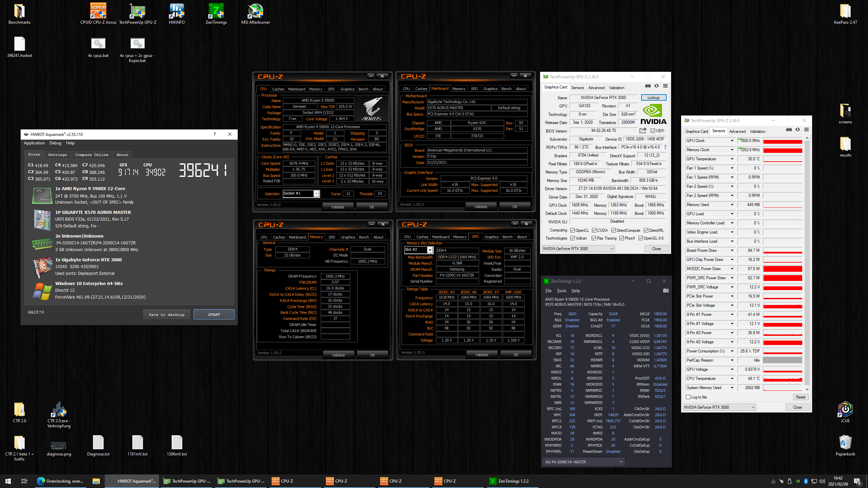Open KeePass-2.47 desktop folder
The width and height of the screenshot is (868, 488).
(845, 14)
